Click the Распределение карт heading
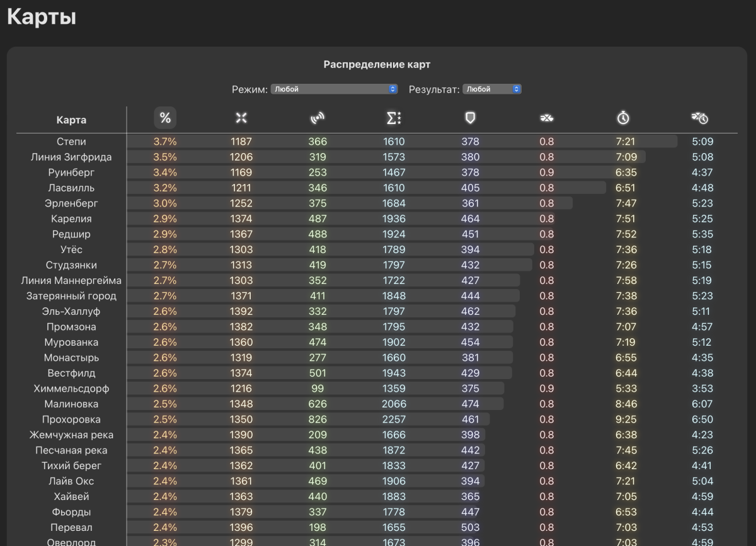Image resolution: width=756 pixels, height=546 pixels. (x=377, y=64)
